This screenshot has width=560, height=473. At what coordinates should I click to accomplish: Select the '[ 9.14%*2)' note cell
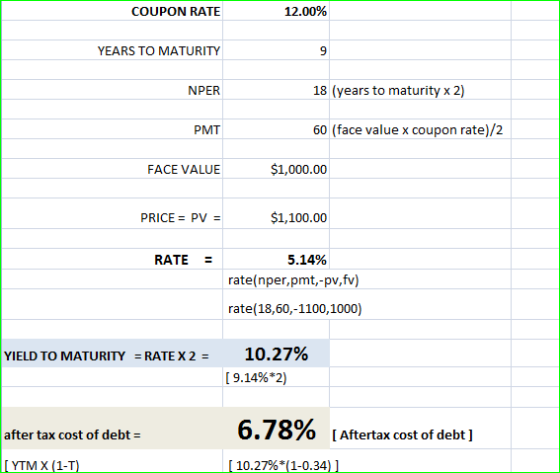click(x=256, y=378)
